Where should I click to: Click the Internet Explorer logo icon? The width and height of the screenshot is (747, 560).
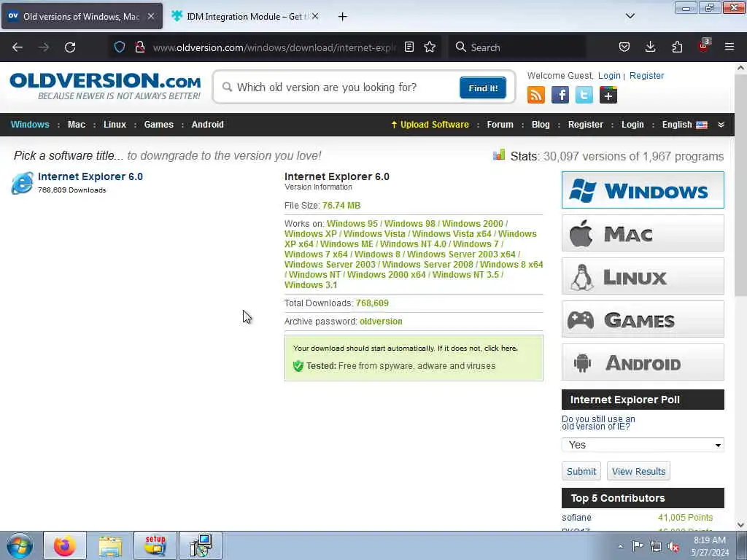pyautogui.click(x=23, y=183)
